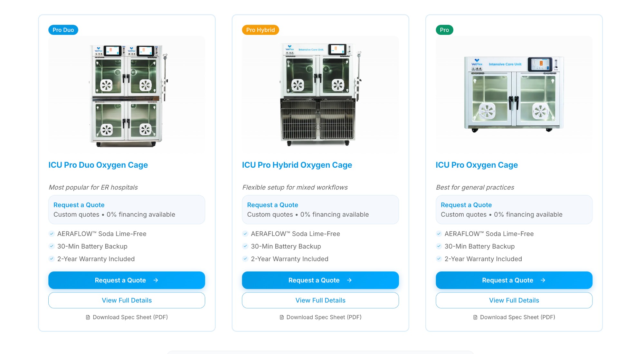Viewport: 644px width, 354px height.
Task: Click the Pro Duo badge
Action: (63, 30)
